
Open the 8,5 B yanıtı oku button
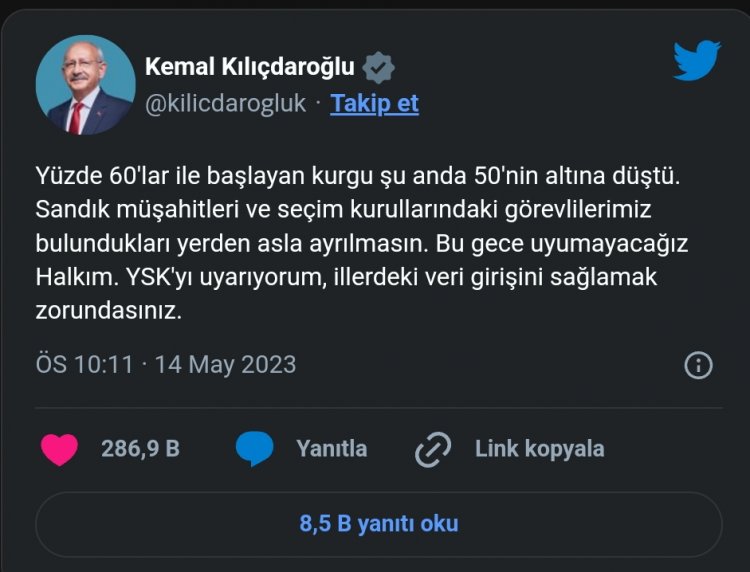pyautogui.click(x=378, y=523)
